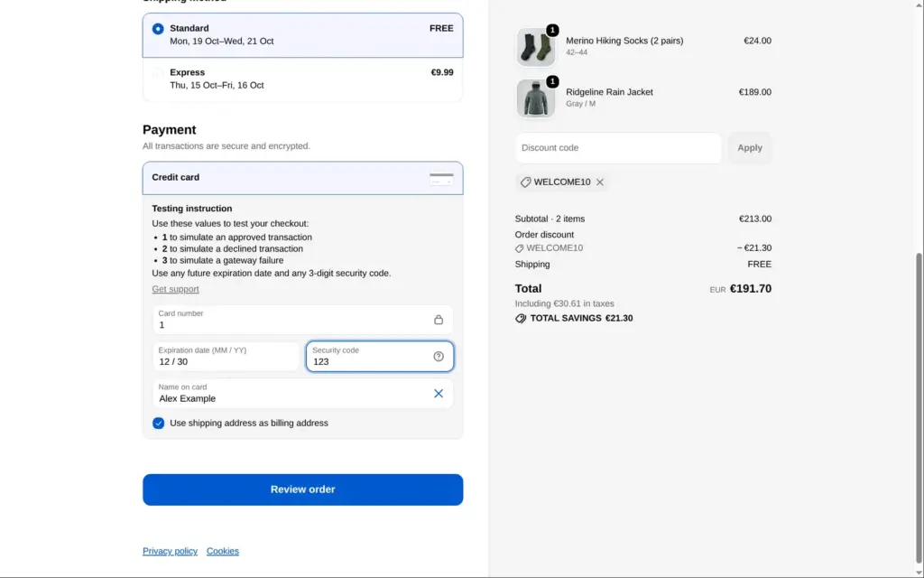Clear the Name on card with X icon

439,394
